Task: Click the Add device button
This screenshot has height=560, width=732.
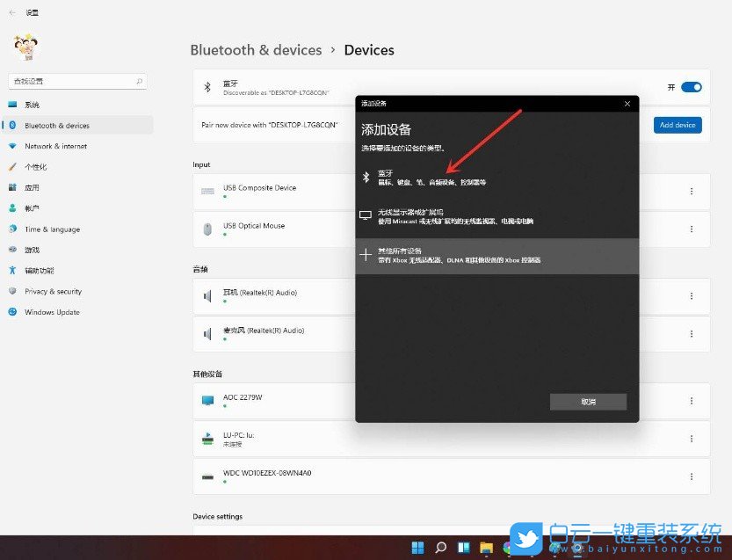Action: point(678,125)
